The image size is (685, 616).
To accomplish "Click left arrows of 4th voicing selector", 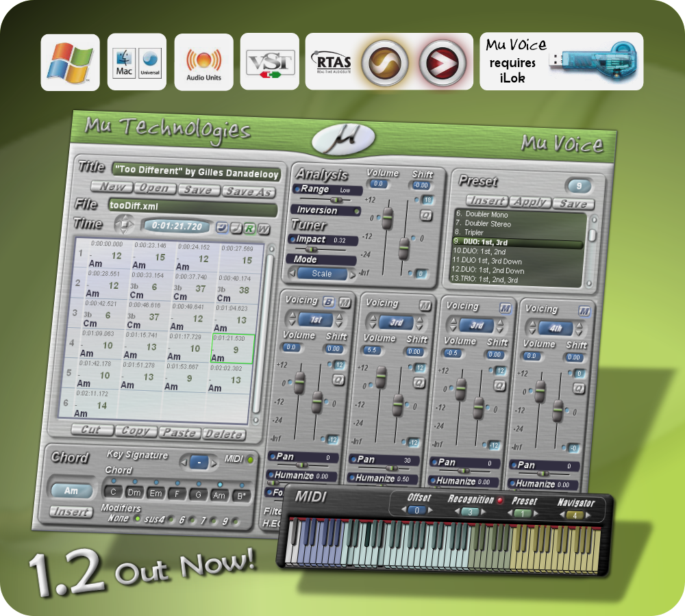I will click(x=532, y=327).
